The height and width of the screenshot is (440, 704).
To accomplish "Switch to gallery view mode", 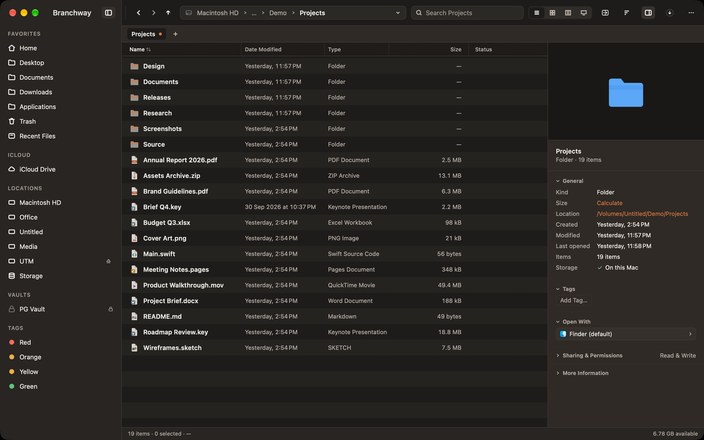I will coord(584,13).
